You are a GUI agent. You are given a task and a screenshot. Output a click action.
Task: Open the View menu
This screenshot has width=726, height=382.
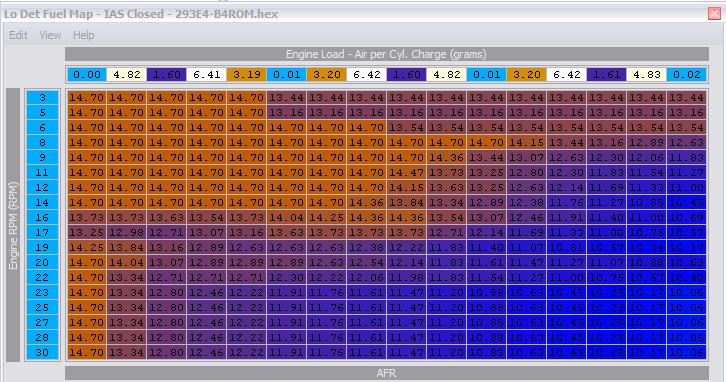point(50,35)
